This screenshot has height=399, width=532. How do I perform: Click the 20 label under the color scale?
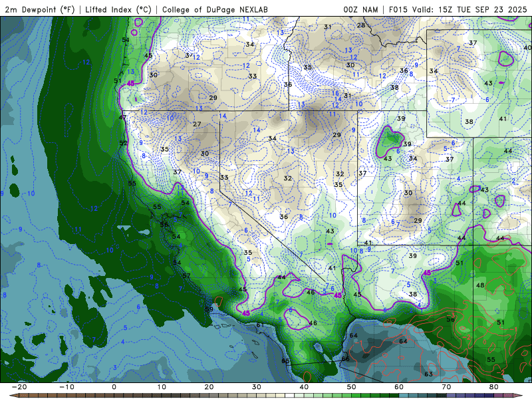(209, 387)
